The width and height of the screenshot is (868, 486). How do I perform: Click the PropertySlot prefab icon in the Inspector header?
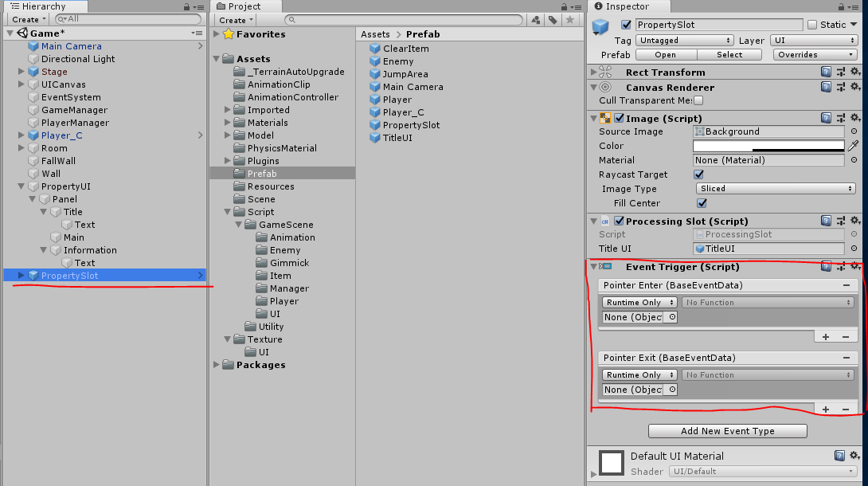tap(599, 25)
